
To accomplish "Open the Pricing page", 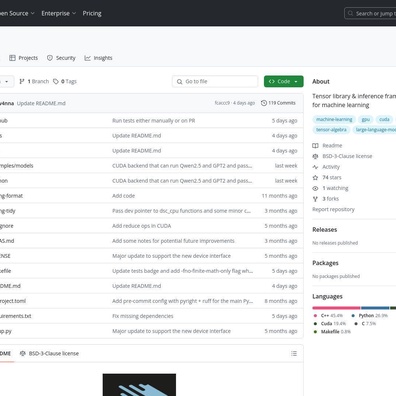I will coord(92,13).
